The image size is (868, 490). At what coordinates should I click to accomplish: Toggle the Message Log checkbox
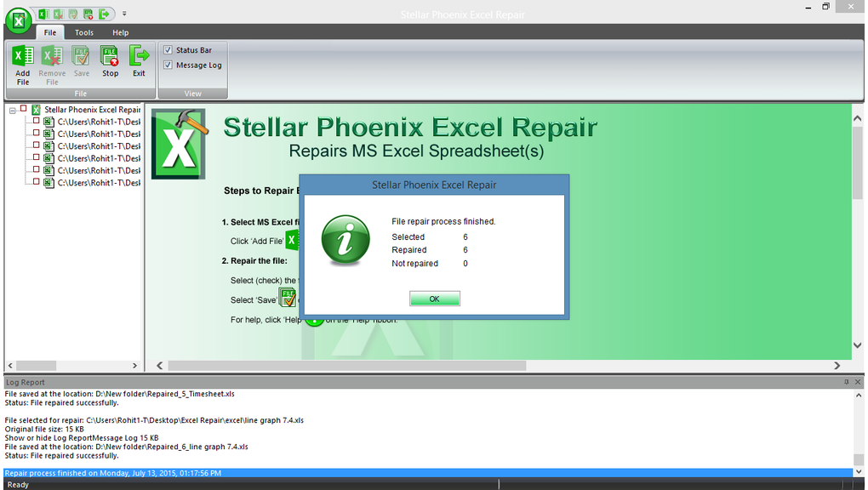point(168,65)
